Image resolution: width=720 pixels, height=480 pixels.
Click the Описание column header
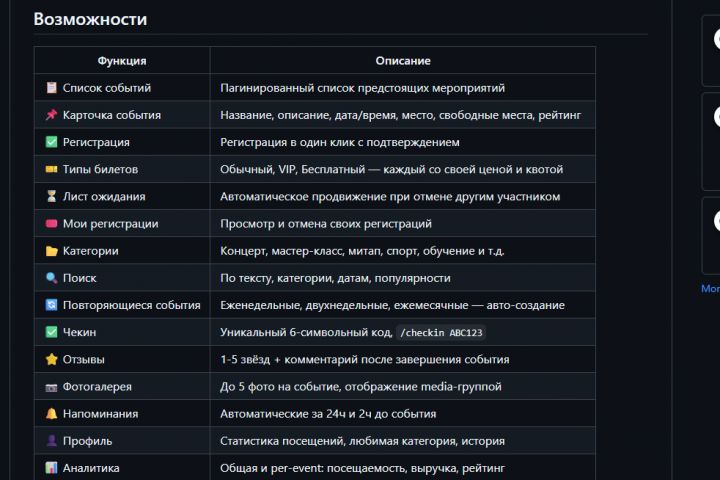403,61
